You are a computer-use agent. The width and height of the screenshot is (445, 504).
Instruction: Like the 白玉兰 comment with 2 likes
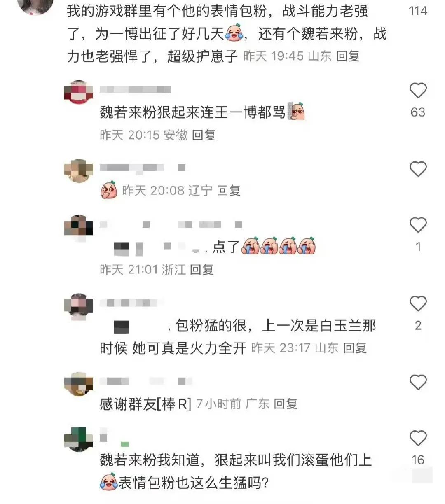[x=418, y=303]
